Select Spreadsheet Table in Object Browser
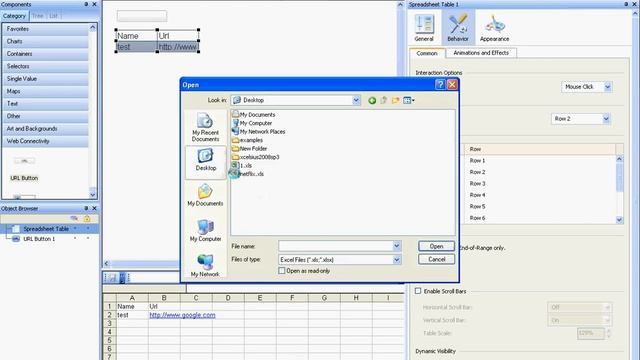640x360 pixels. 46,229
